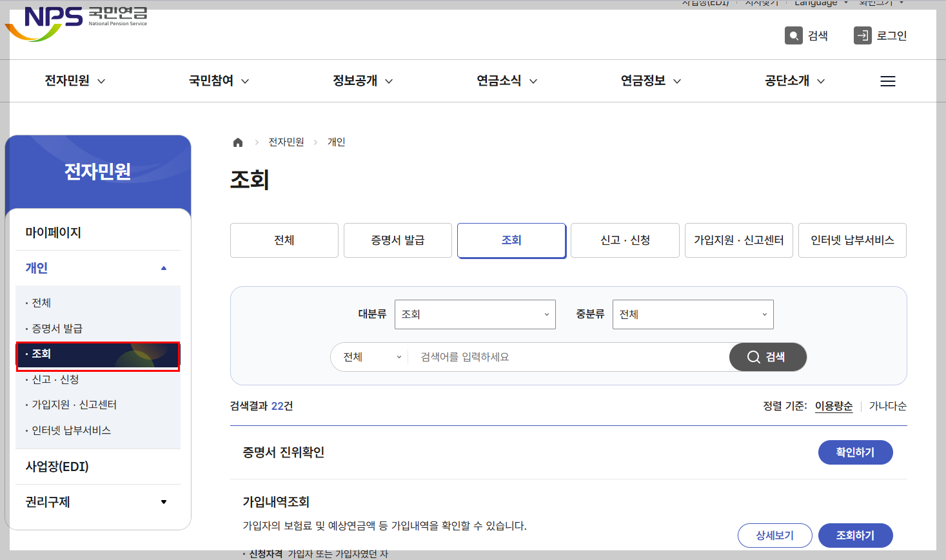Click the home breadcrumb icon
This screenshot has width=946, height=560.
click(x=237, y=142)
